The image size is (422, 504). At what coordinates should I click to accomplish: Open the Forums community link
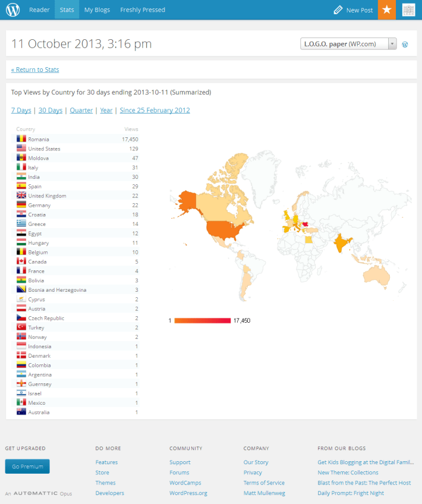(179, 472)
